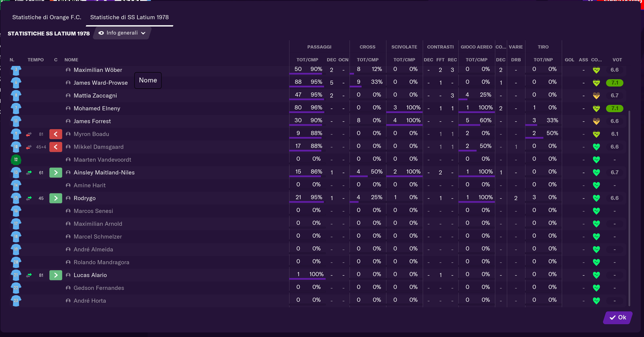
Task: Click 100% pass completion for Lucas Alario
Action: 316,274
